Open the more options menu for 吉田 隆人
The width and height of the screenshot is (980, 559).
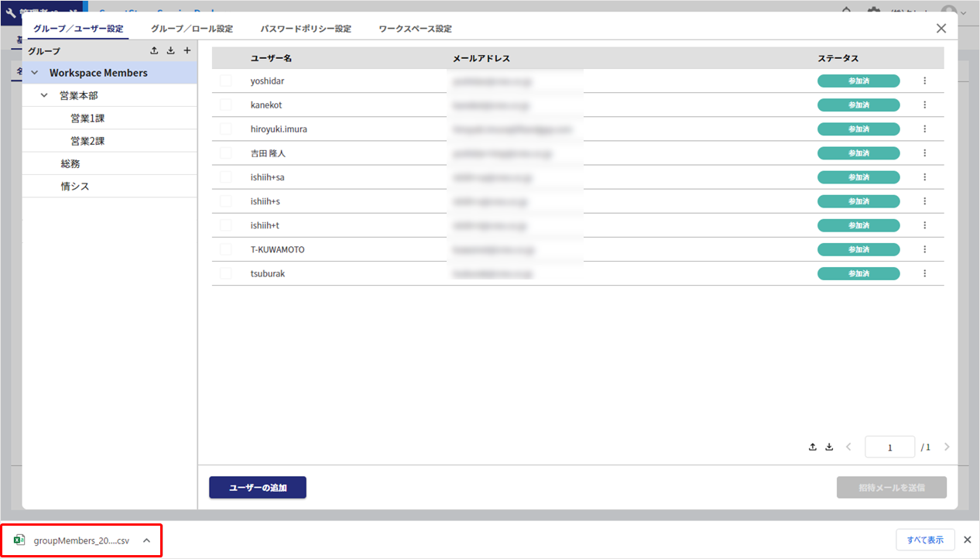[x=924, y=153]
